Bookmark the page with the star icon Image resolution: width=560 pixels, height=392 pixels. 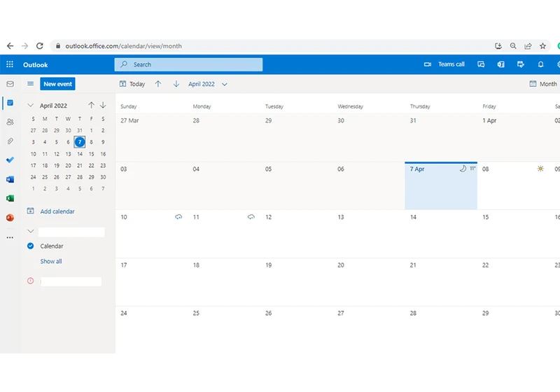click(x=542, y=45)
